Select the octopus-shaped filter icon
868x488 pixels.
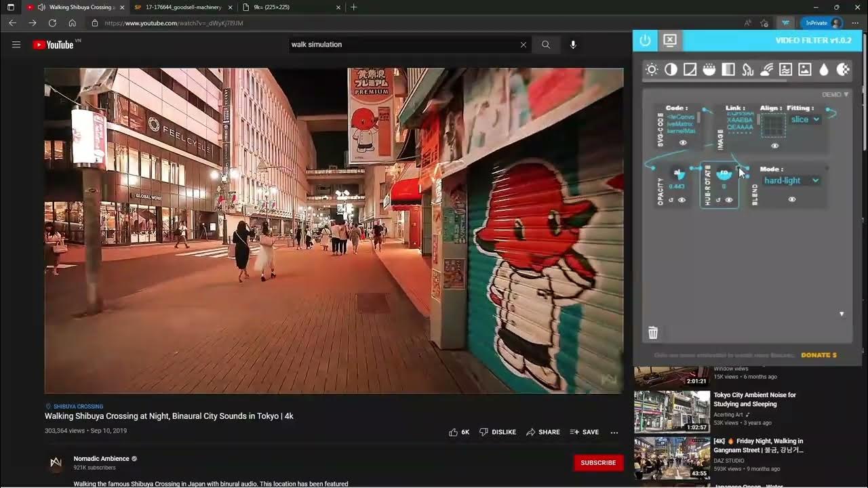tap(747, 69)
